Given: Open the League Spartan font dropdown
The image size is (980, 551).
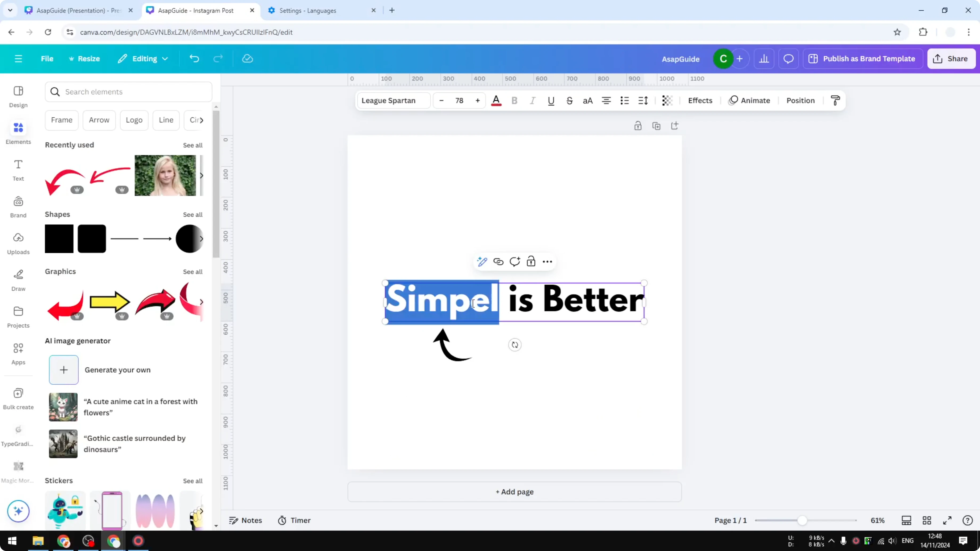Looking at the screenshot, I should coord(393,100).
